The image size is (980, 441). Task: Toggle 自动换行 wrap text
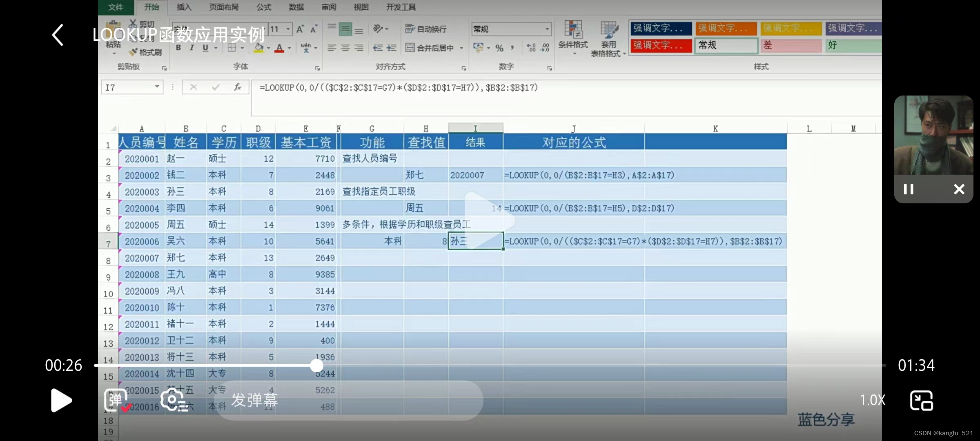426,29
